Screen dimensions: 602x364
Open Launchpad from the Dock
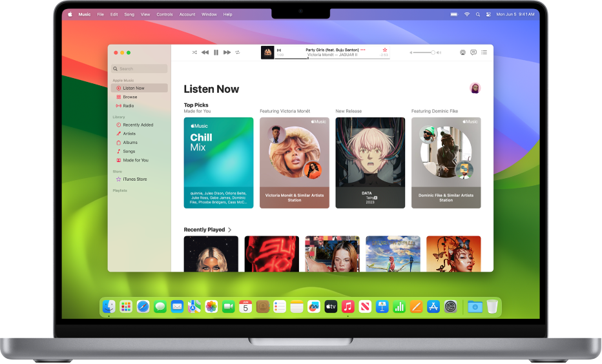point(126,307)
